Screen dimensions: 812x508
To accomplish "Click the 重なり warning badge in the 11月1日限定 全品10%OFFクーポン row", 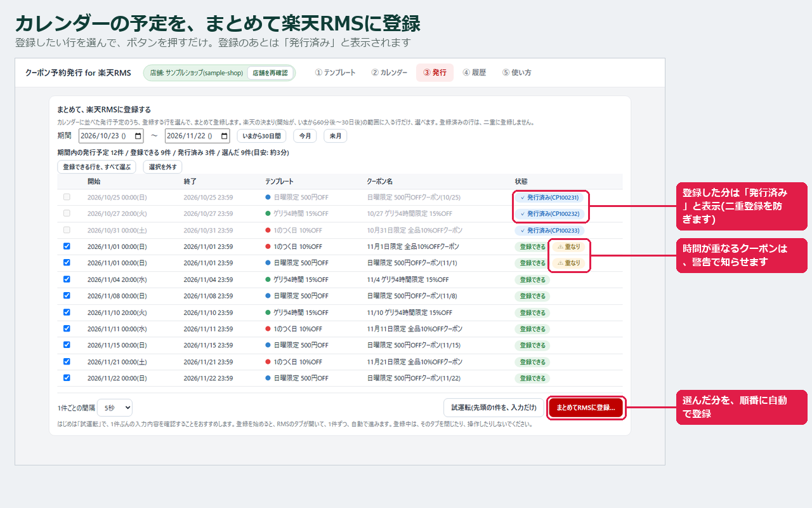I will [569, 246].
